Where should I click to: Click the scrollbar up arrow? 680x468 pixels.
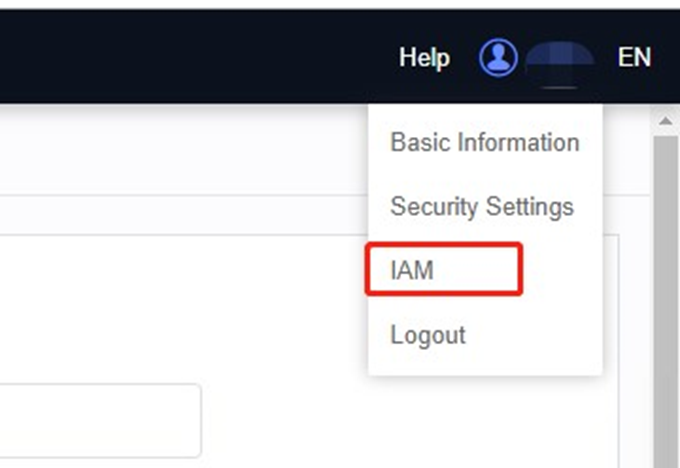tap(665, 121)
